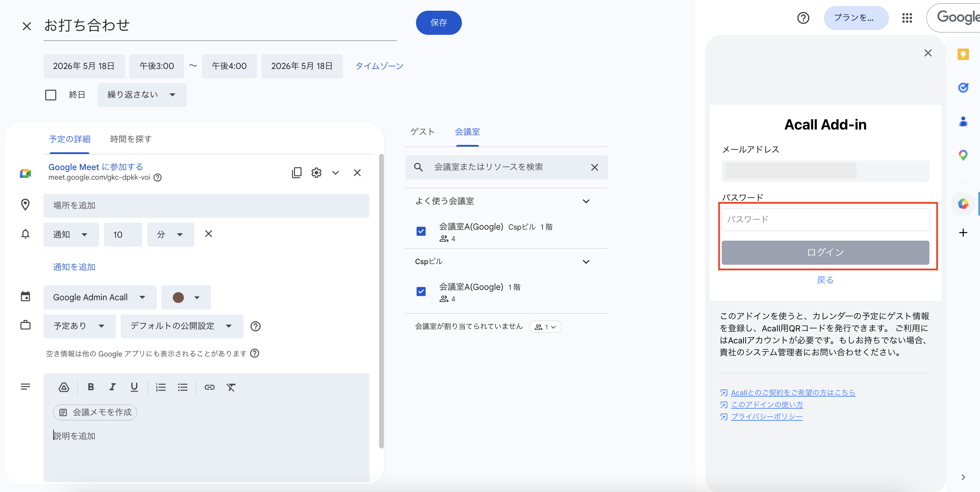
Task: Open the event color picker swatch
Action: 186,297
